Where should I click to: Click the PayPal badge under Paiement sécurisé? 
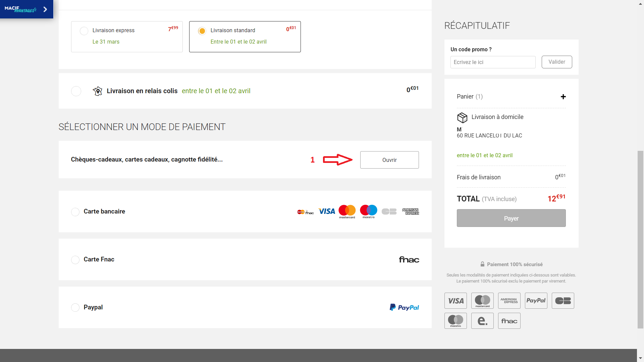coord(536,301)
